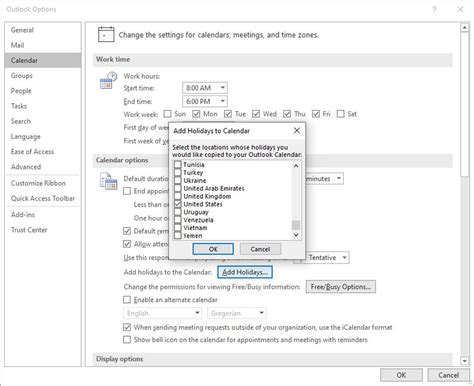The height and width of the screenshot is (386, 474).
Task: Select the Tasks options category
Action: pos(43,106)
